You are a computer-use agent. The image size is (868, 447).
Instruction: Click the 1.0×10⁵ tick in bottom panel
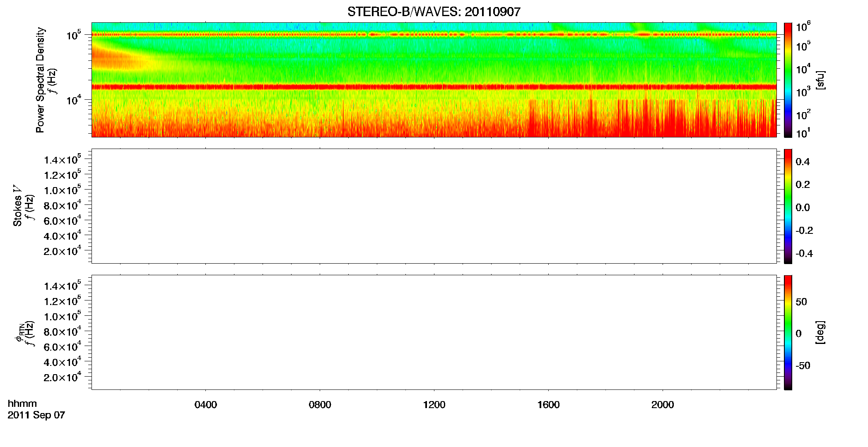pyautogui.click(x=63, y=316)
